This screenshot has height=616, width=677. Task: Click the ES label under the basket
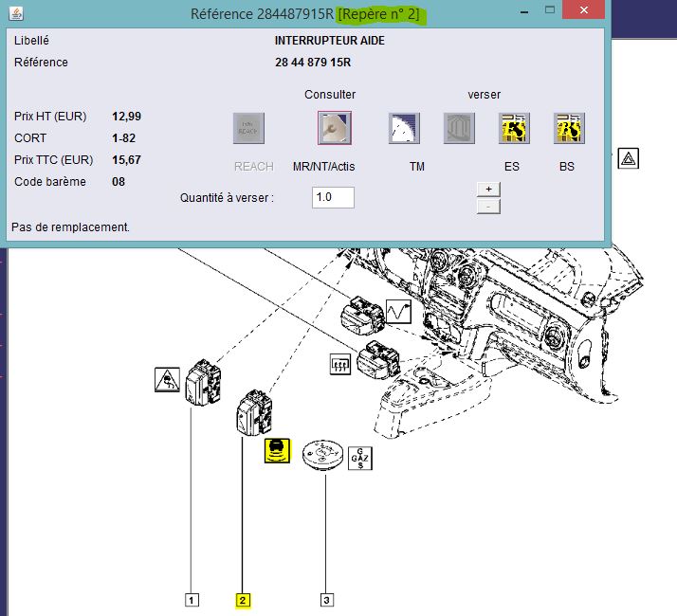512,167
